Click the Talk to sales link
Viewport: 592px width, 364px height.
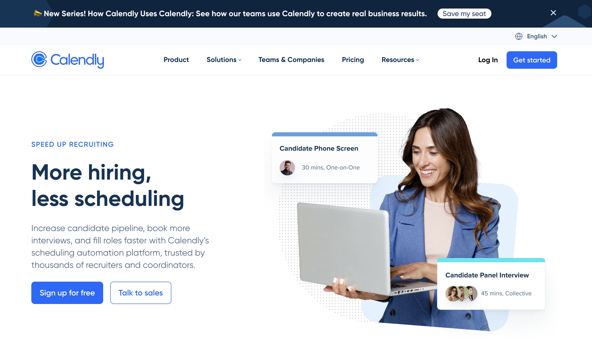[140, 293]
